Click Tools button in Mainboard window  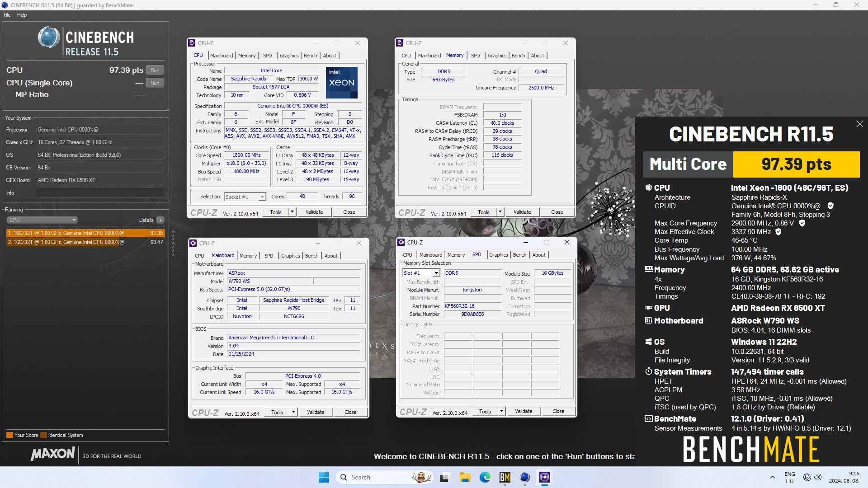(277, 412)
